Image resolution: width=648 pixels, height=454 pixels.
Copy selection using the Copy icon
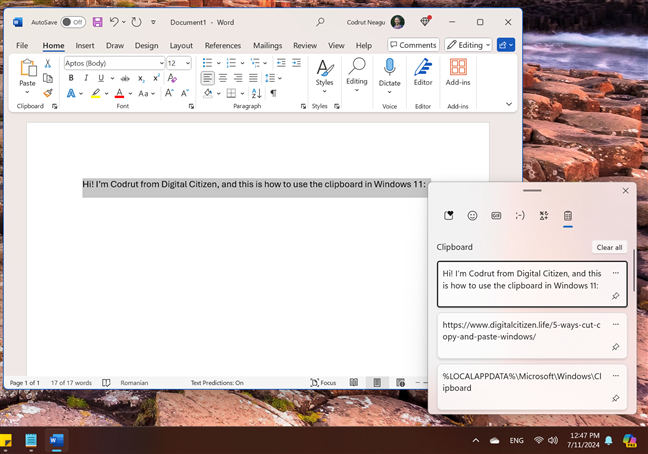48,78
